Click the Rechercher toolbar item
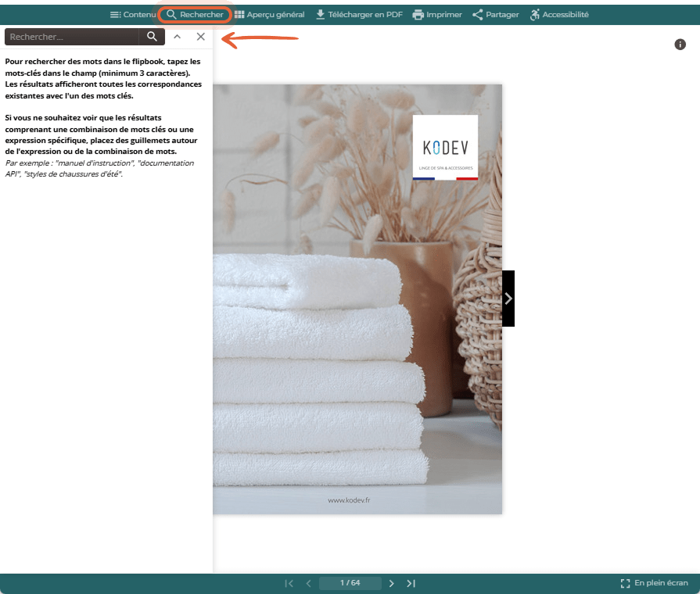This screenshot has height=594, width=700. click(x=195, y=15)
